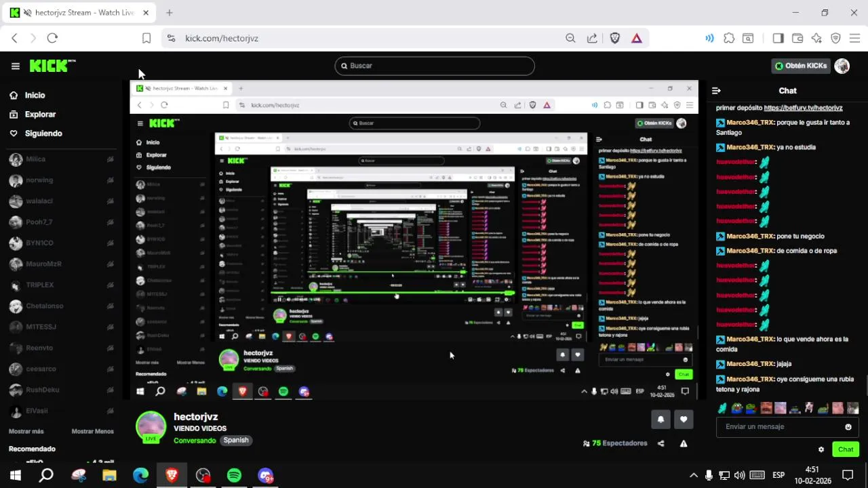
Task: Open followed channel RushDeku
Action: [61, 390]
